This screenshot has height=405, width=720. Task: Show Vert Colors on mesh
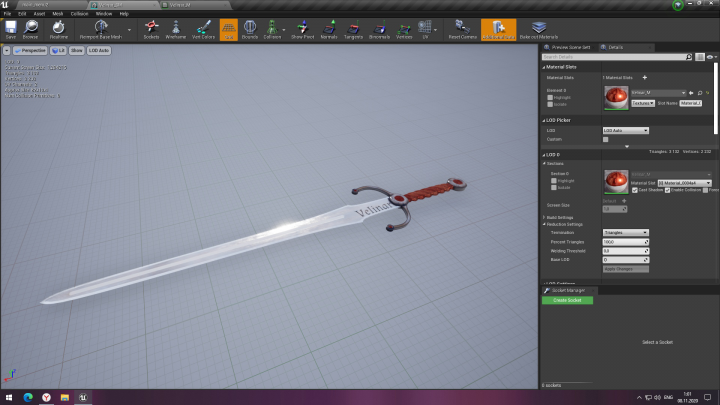[x=203, y=29]
